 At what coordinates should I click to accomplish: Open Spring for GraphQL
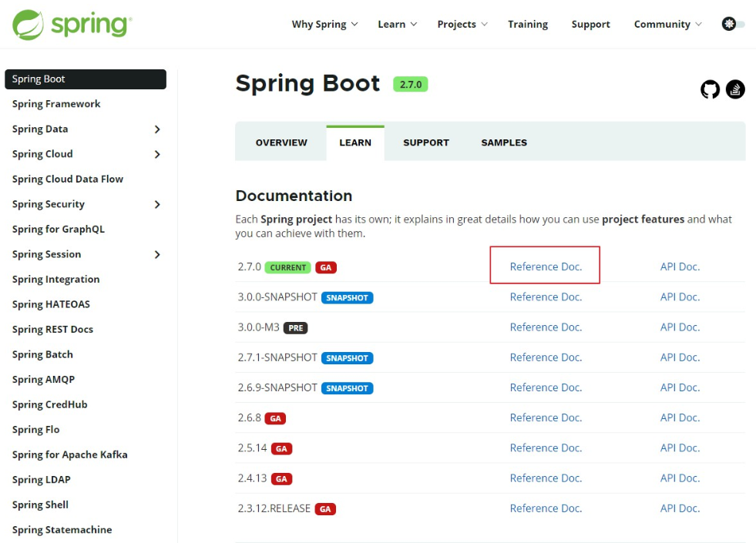click(59, 230)
